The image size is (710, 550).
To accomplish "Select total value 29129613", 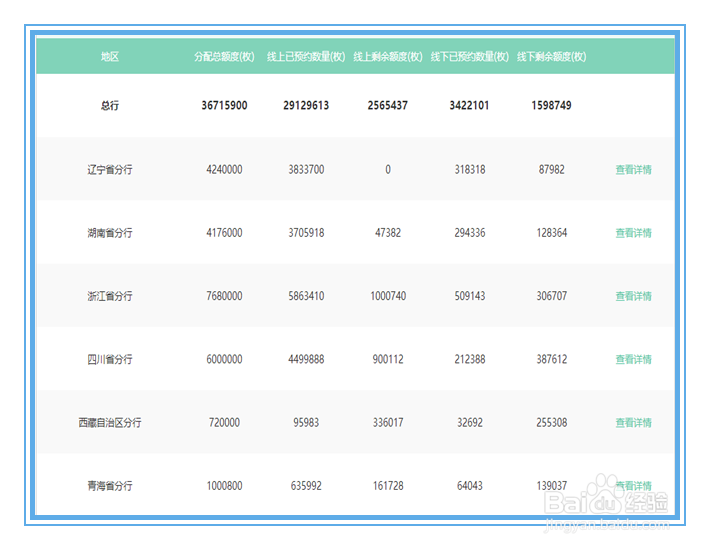I will (x=306, y=105).
